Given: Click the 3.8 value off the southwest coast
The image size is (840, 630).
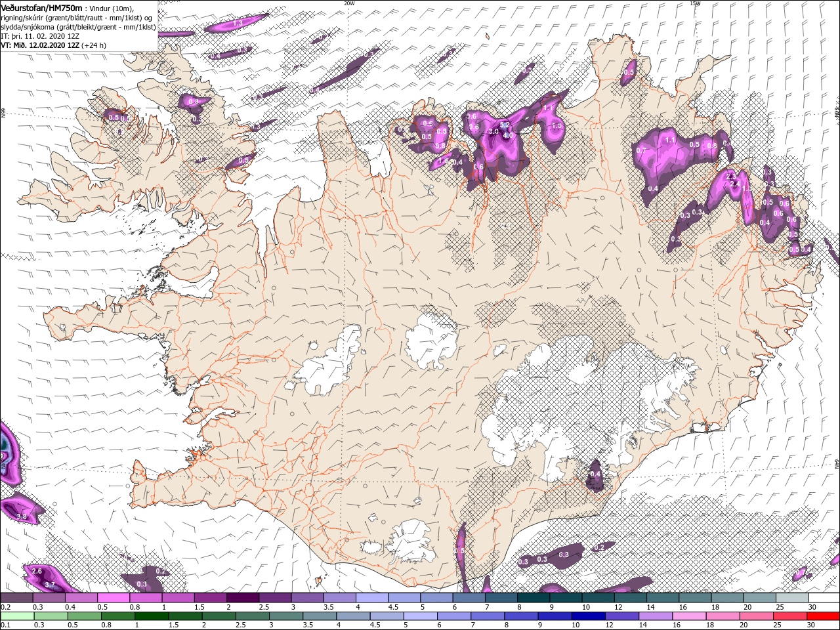Looking at the screenshot, I should [21, 517].
